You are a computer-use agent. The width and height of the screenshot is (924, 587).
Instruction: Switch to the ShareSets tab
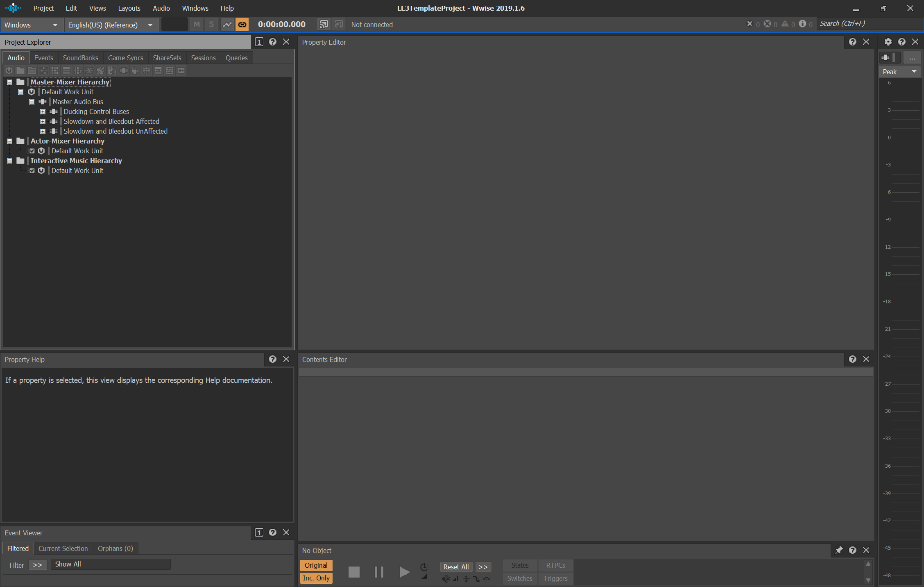click(167, 58)
